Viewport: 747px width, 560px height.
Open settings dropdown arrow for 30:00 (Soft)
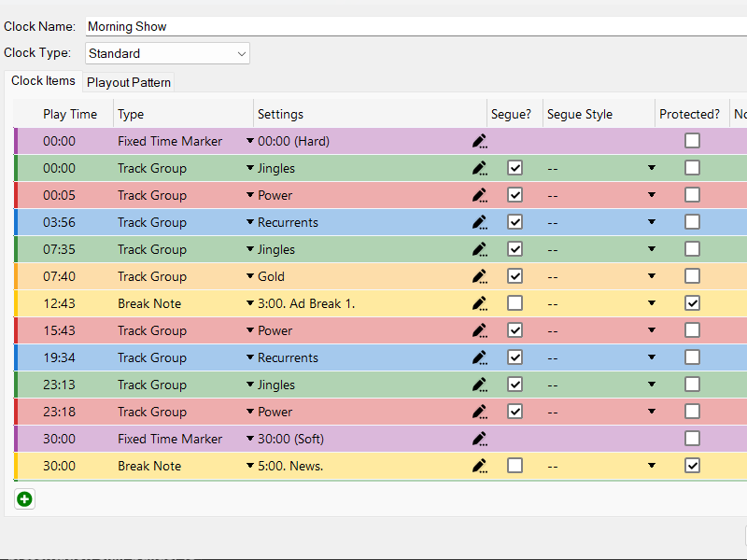pyautogui.click(x=249, y=438)
